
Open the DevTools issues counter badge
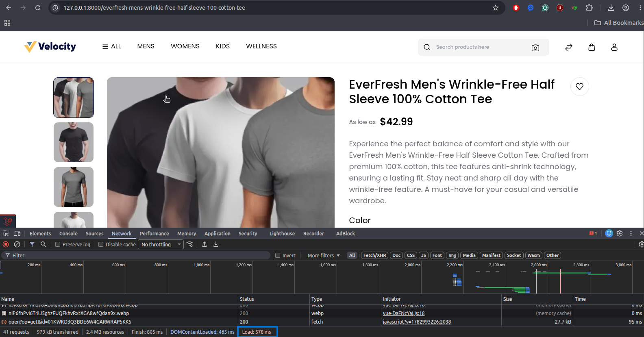(x=593, y=233)
